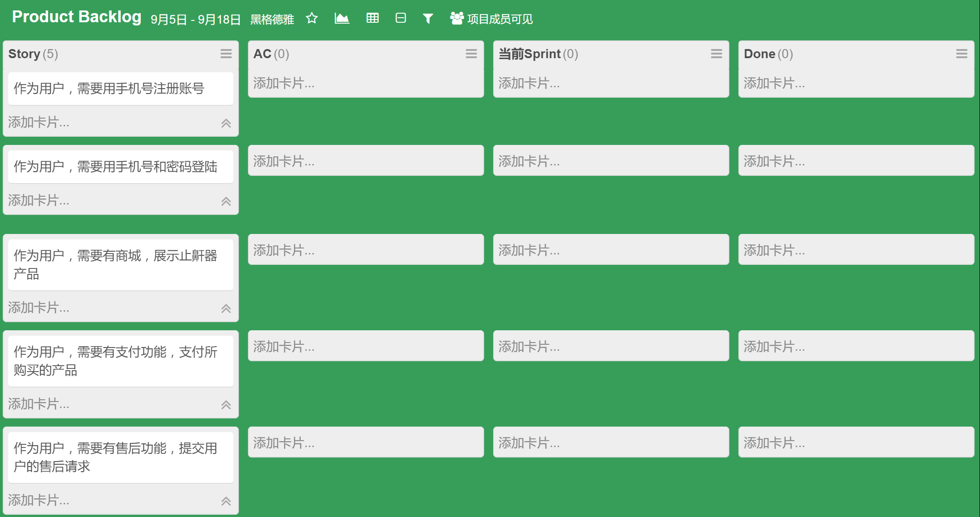Open the 当前Sprint column menu icon
This screenshot has height=517, width=980.
717,54
